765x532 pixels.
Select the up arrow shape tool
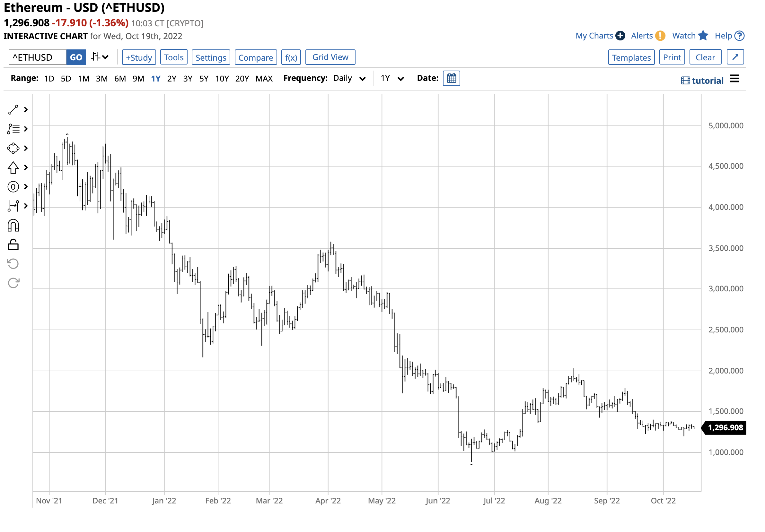13,168
